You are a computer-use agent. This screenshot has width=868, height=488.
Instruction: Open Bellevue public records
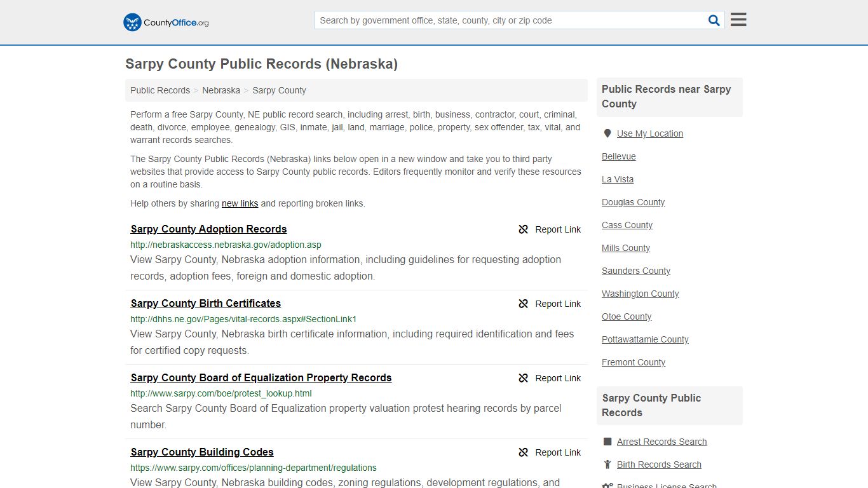coord(619,156)
